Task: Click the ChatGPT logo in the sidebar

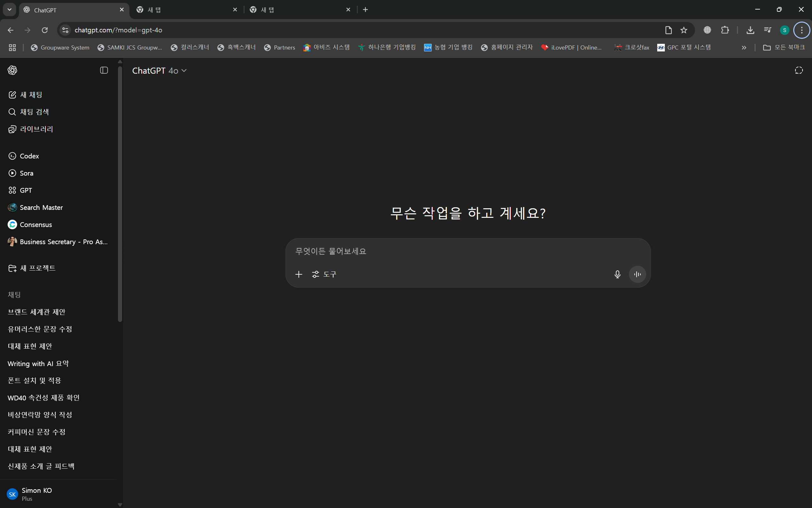Action: click(12, 70)
